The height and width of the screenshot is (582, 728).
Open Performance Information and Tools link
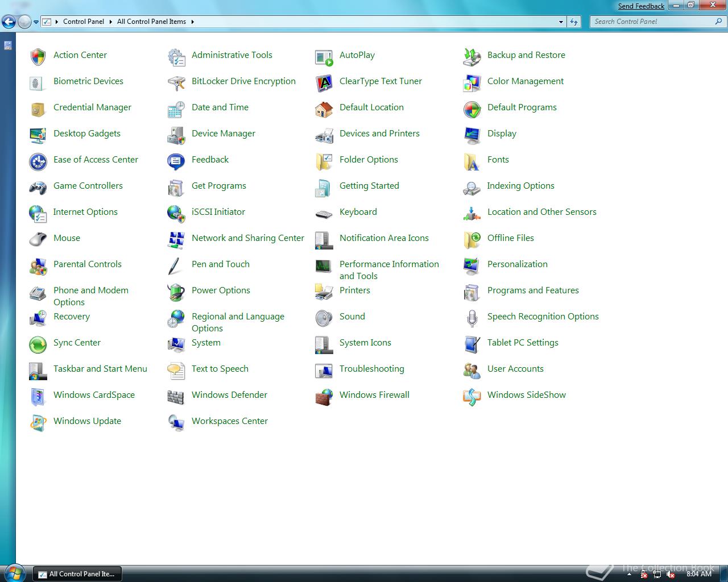pyautogui.click(x=389, y=270)
